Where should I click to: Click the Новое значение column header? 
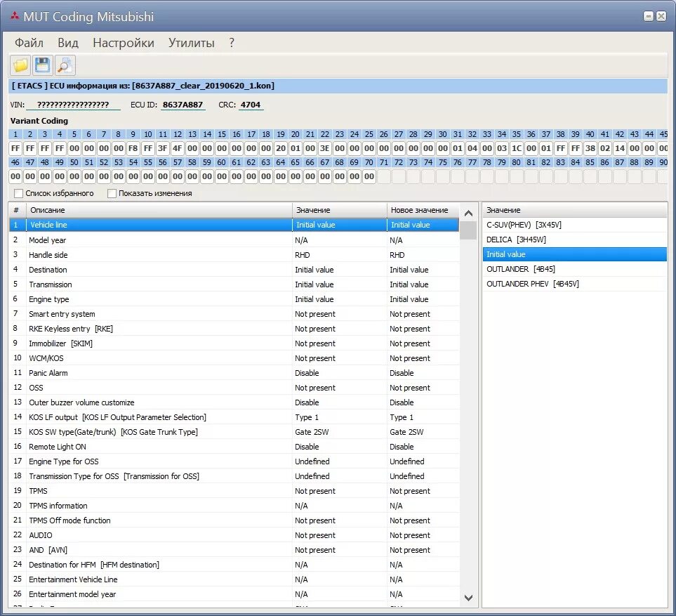click(x=423, y=210)
